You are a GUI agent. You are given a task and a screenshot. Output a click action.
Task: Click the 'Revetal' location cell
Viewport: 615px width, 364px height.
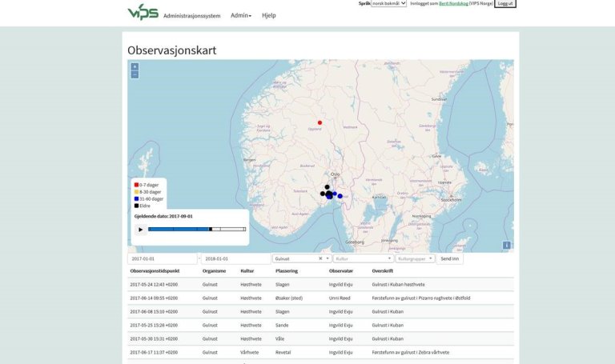coord(283,352)
